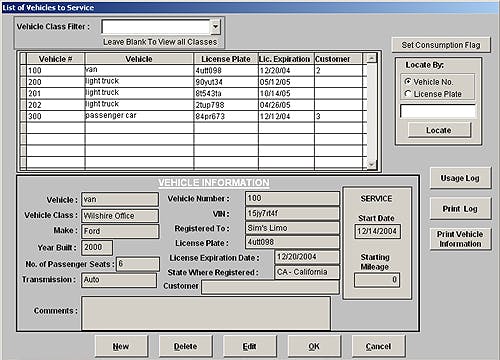Click the Locate By search text field
Viewport: 500px width, 360px height.
[x=438, y=111]
